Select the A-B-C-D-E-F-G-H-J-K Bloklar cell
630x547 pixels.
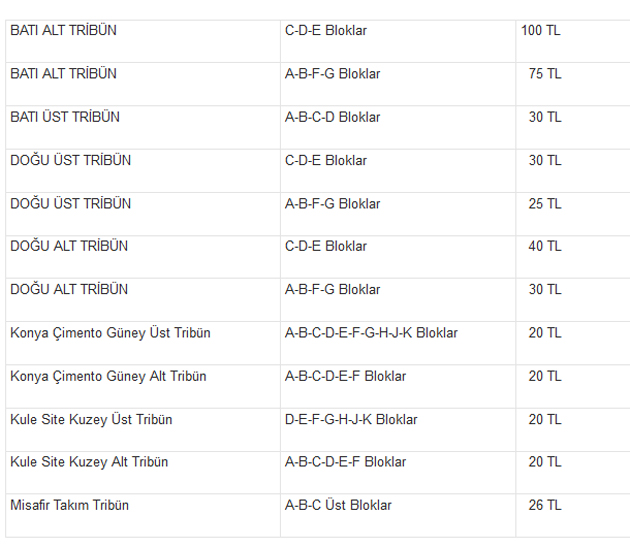pos(371,333)
